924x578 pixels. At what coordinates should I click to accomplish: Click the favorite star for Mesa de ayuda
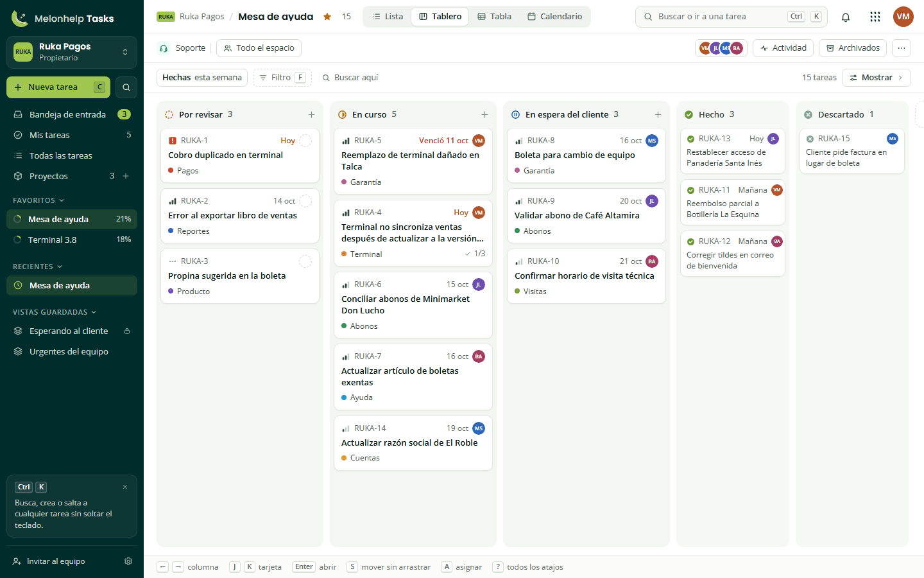click(x=327, y=17)
